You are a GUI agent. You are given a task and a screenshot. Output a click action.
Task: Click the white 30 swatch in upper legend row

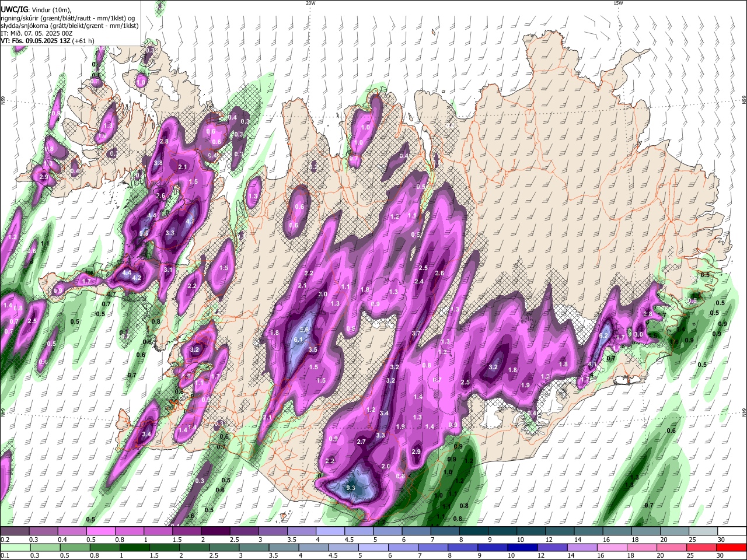tap(732, 531)
